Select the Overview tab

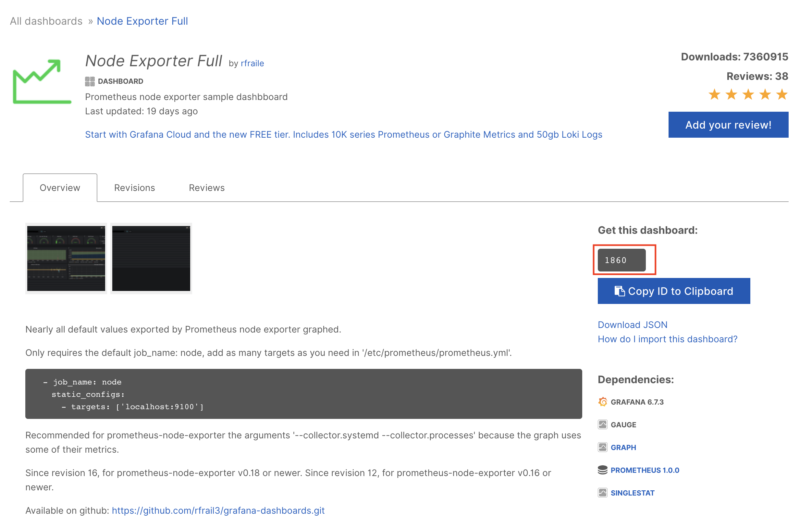(x=60, y=188)
